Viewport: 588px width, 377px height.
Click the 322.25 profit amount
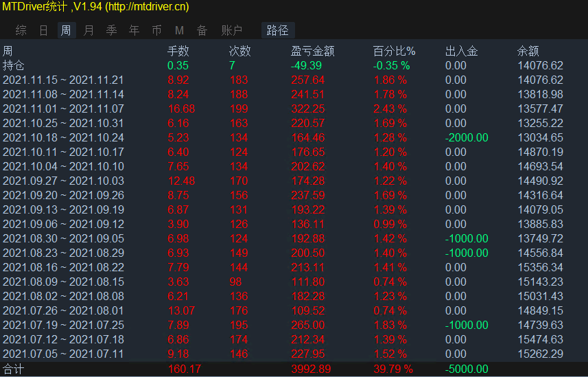pos(308,109)
